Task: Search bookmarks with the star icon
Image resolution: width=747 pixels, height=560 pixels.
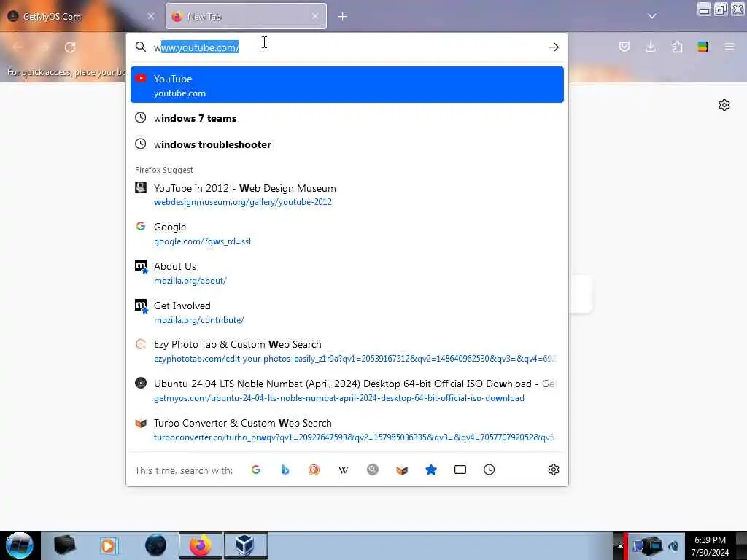Action: pyautogui.click(x=431, y=470)
